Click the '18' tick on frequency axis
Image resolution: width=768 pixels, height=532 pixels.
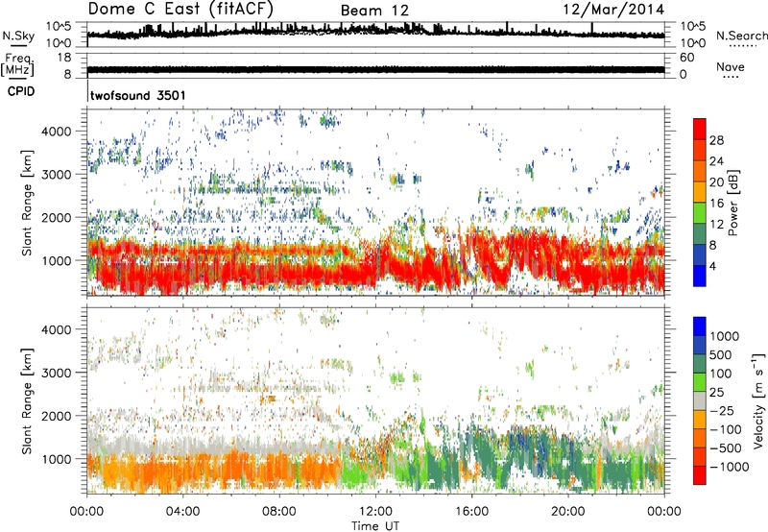tap(63, 58)
